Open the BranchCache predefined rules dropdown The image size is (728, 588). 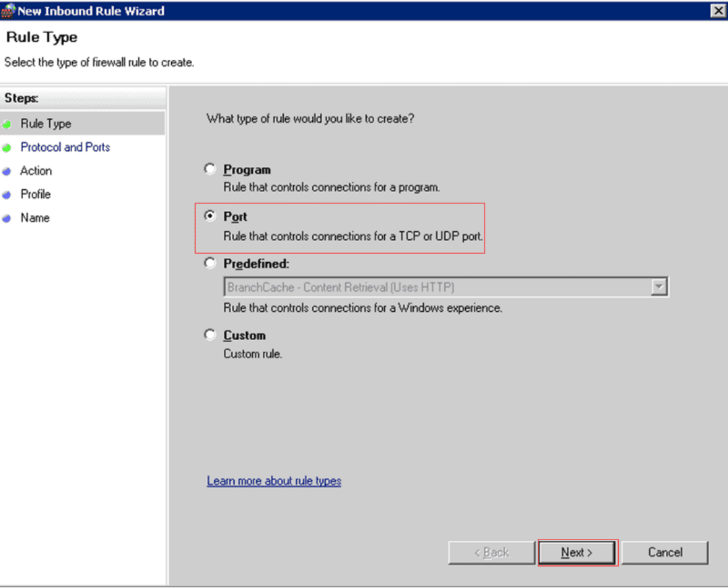(445, 286)
